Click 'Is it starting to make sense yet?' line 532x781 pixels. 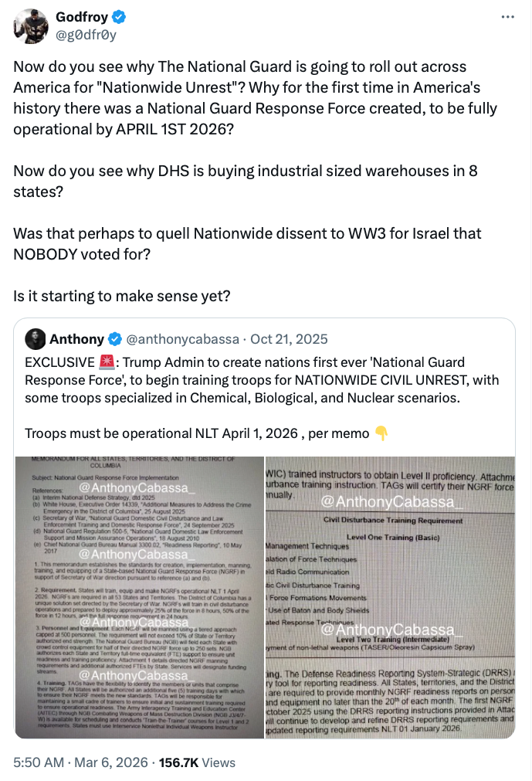click(x=122, y=297)
